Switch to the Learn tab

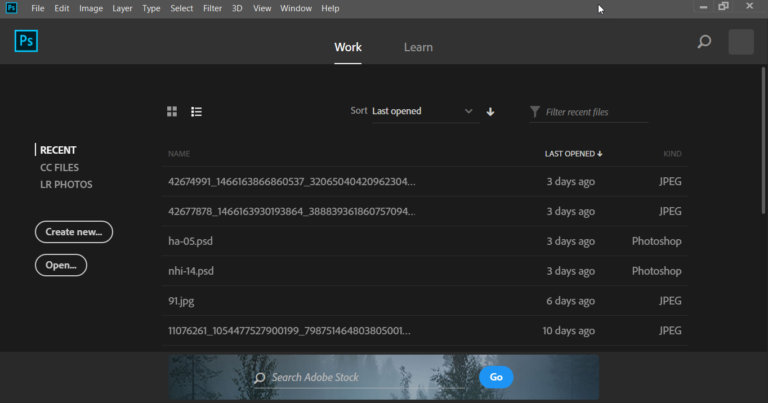(x=418, y=47)
